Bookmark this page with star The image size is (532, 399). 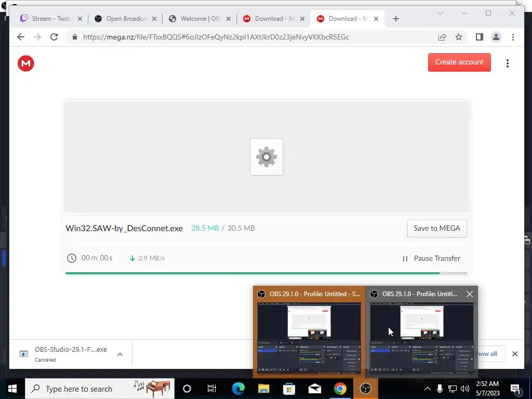459,37
